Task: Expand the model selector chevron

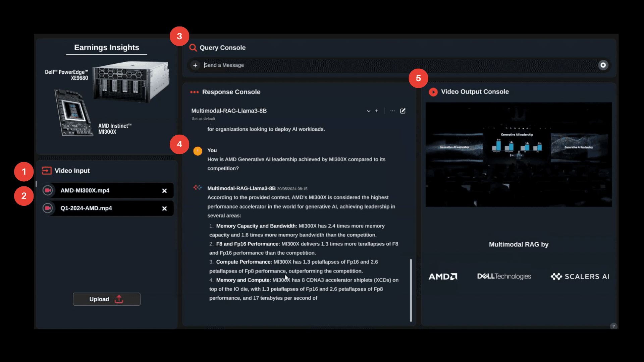Action: (369, 111)
